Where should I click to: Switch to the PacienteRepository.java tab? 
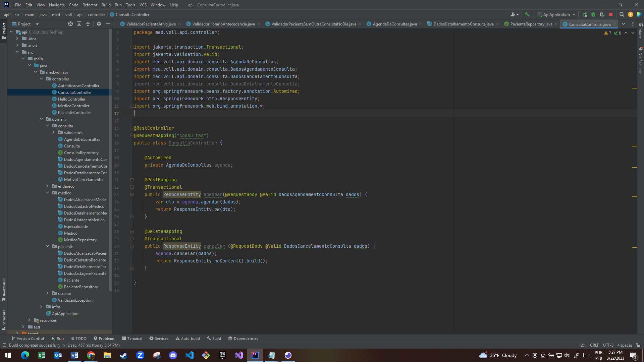531,24
